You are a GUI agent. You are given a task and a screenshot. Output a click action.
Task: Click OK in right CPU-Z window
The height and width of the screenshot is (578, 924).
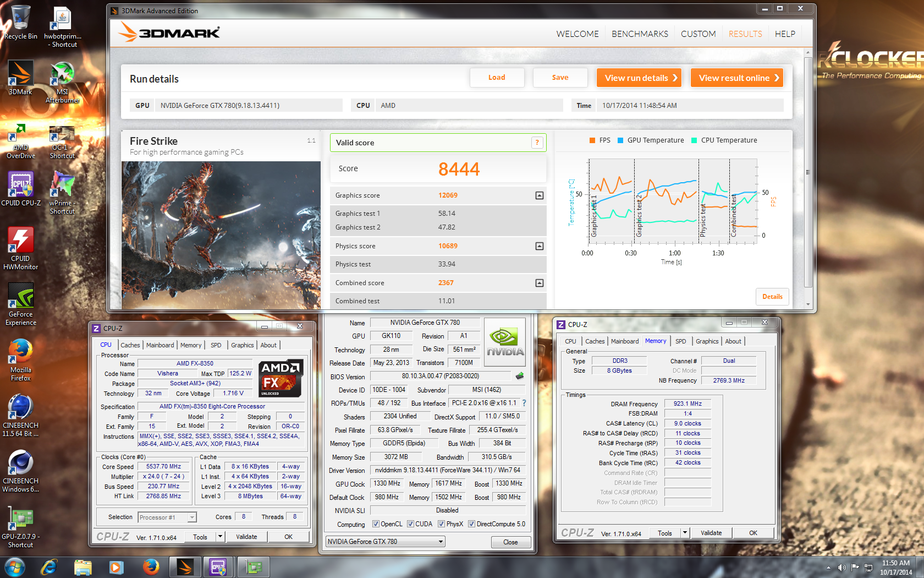(x=753, y=533)
